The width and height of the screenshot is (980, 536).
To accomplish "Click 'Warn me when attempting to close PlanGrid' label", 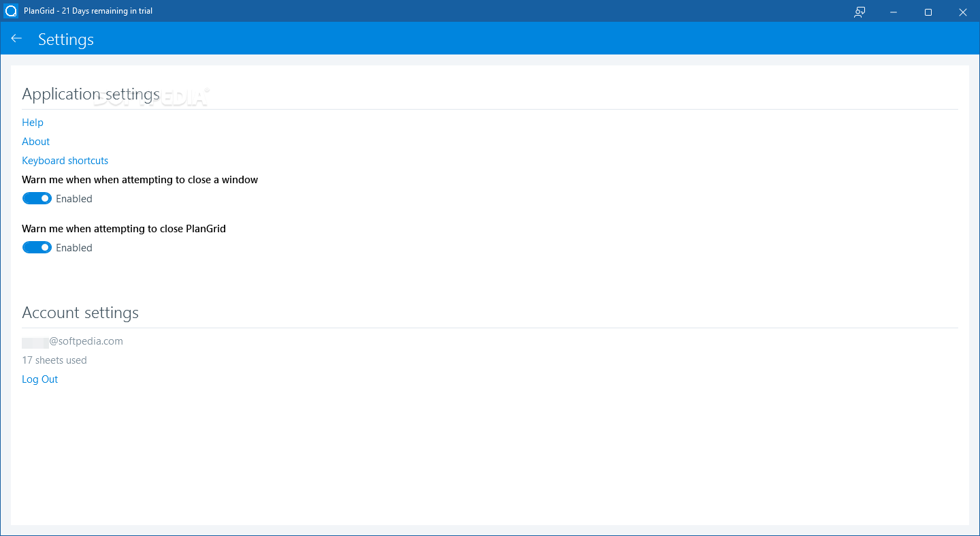I will 124,229.
